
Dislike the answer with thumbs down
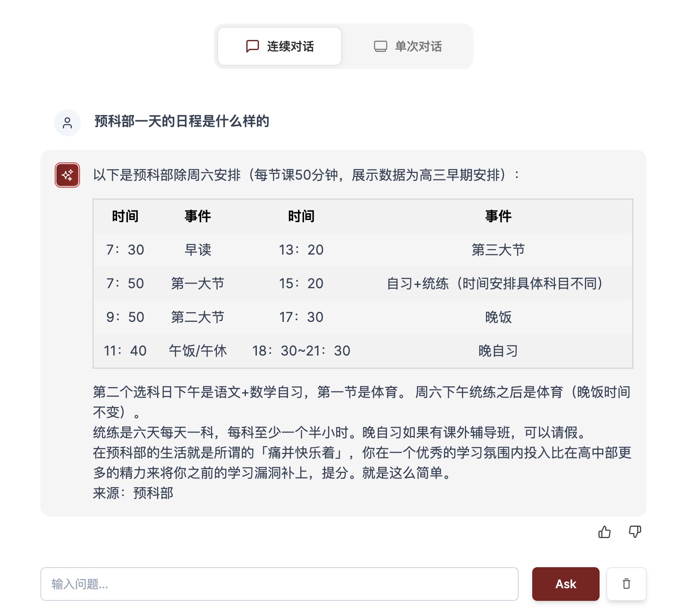[x=635, y=532]
